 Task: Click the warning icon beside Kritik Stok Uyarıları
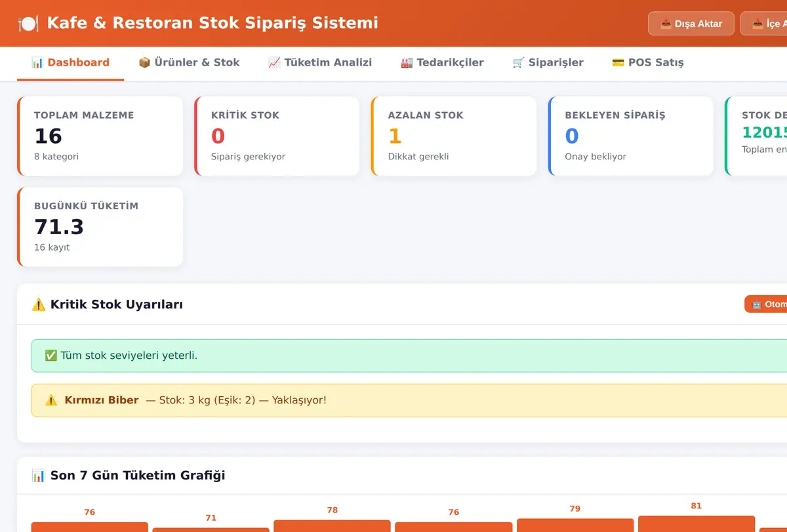39,304
